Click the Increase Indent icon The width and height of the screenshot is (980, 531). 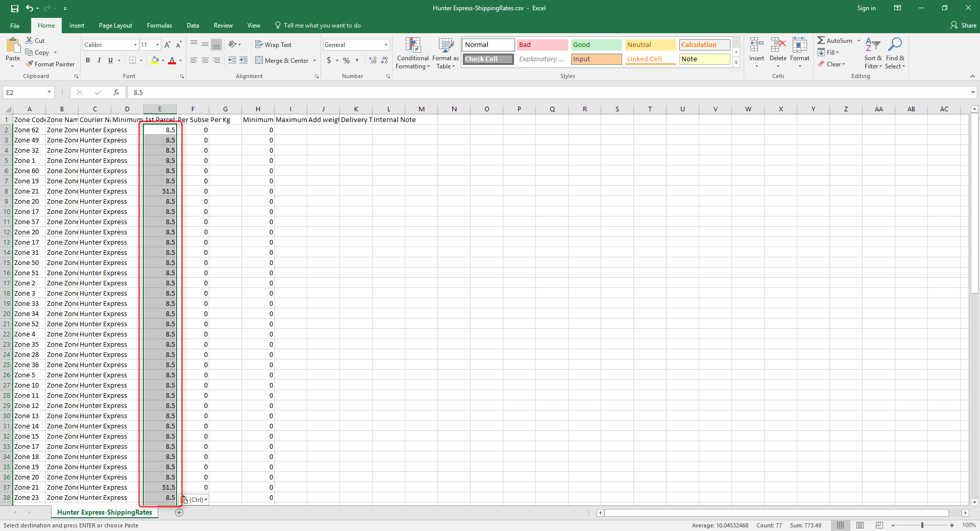point(243,60)
